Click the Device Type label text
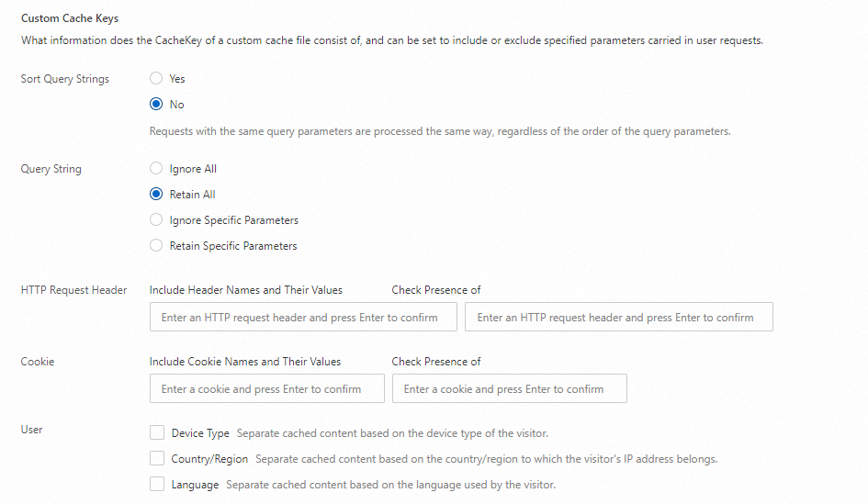Image resolution: width=868 pixels, height=504 pixels. click(200, 432)
